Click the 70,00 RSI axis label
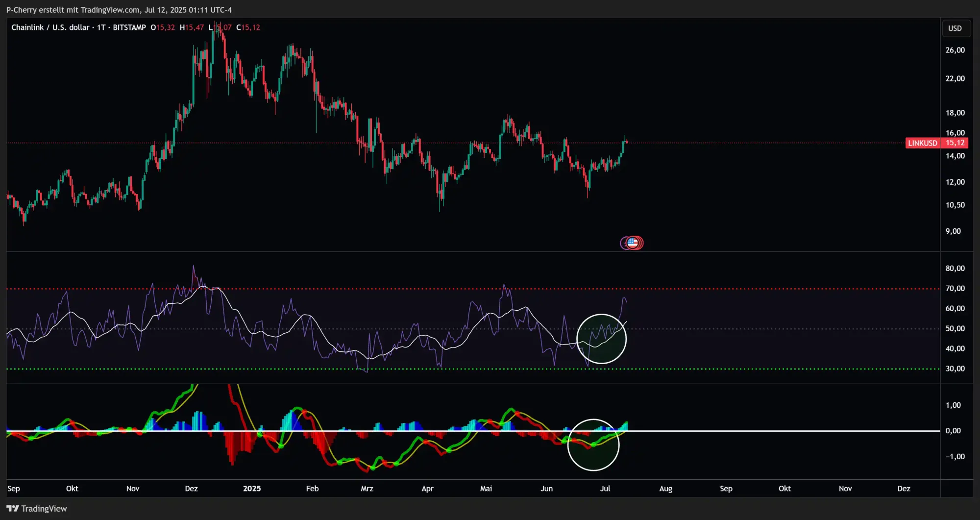 [x=955, y=289]
